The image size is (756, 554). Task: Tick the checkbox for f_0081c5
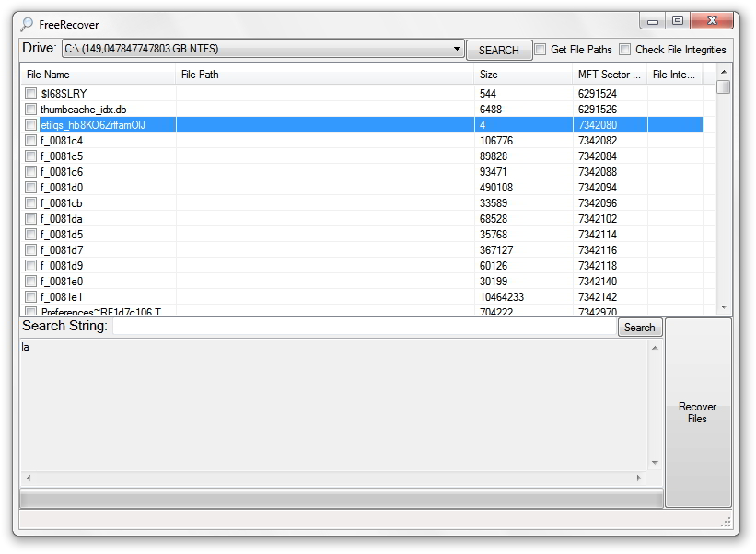click(31, 156)
